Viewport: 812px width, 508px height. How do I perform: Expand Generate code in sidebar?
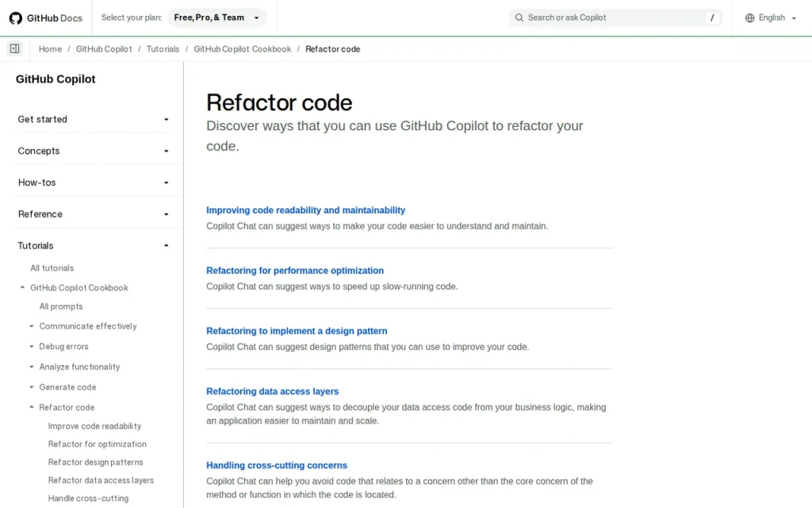point(32,387)
